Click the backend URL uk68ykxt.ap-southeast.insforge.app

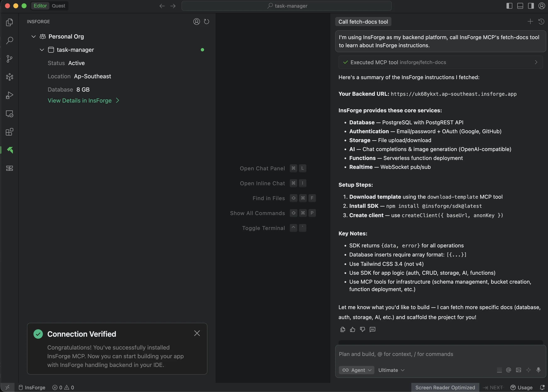click(x=454, y=94)
